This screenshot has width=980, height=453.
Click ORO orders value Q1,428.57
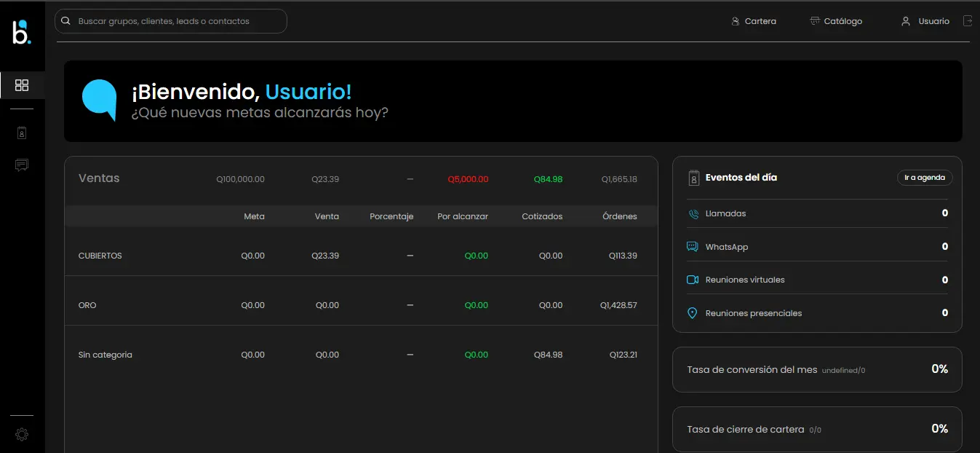(619, 305)
